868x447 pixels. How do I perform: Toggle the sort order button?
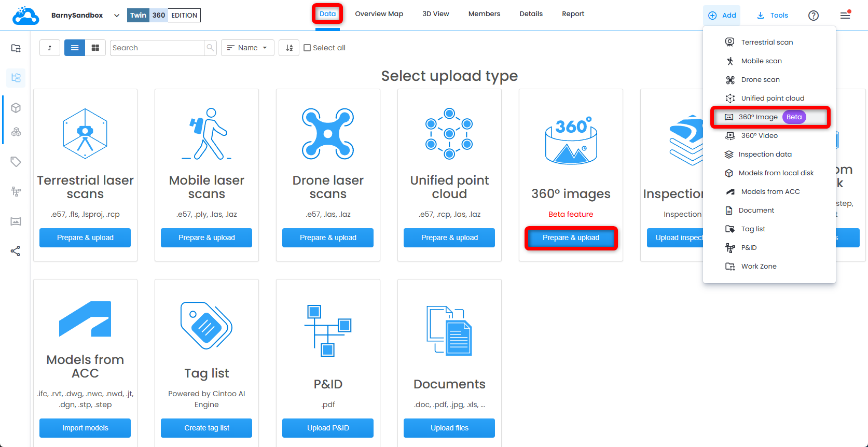click(x=289, y=48)
